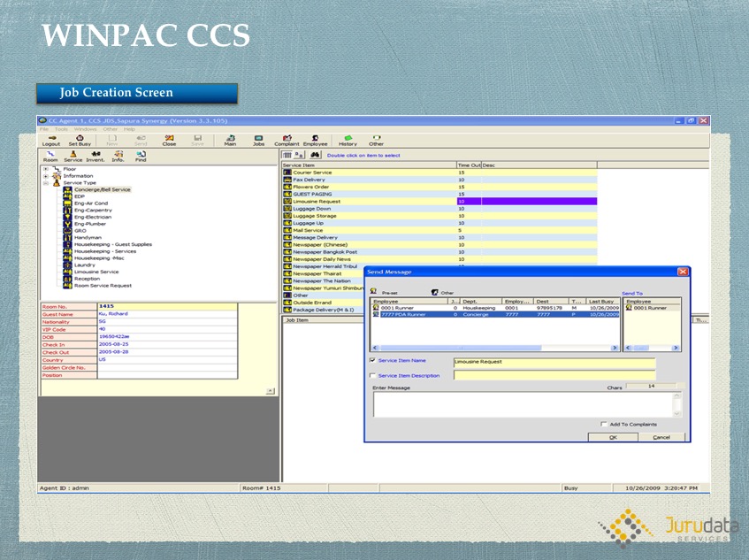Enable the Service Item Description checkbox
Viewport: 749px width, 560px height.
coord(371,375)
